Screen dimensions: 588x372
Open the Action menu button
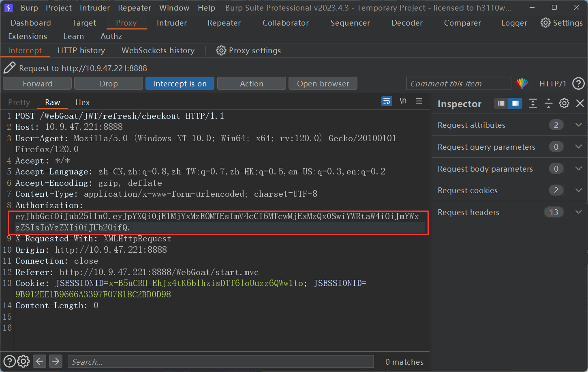[252, 83]
